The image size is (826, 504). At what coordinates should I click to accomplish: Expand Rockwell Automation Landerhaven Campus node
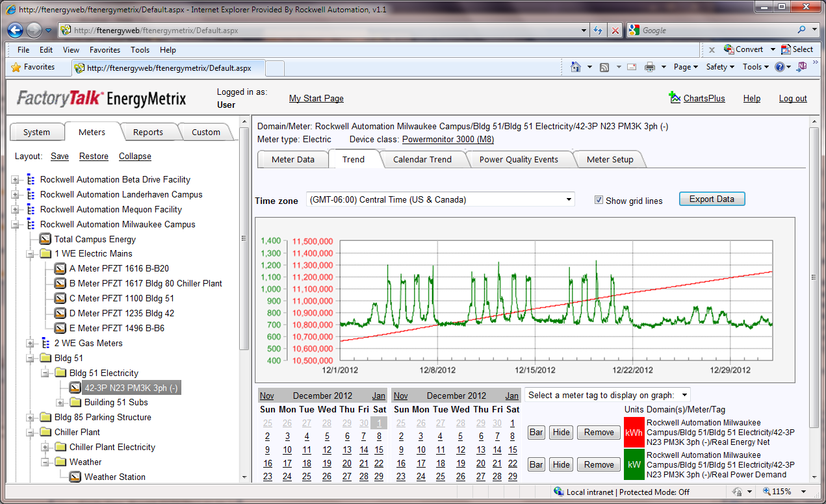point(16,194)
